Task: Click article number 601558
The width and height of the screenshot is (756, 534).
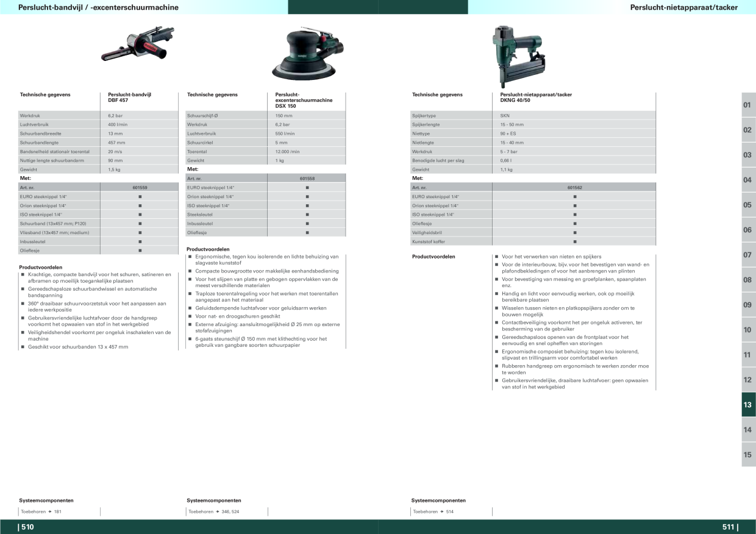Action: tap(307, 179)
